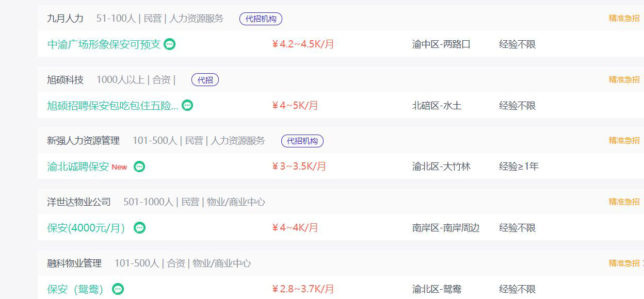
Task: Open chat icon beside 旭硕招聘保安包吃包住五险
Action: [188, 106]
